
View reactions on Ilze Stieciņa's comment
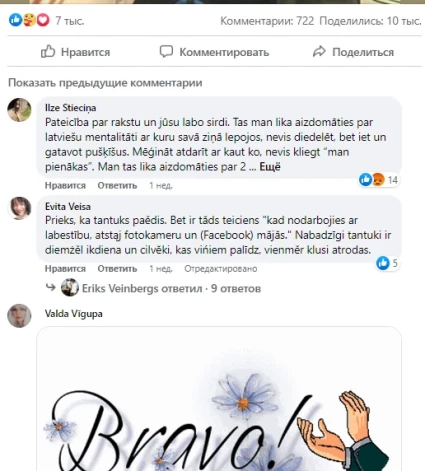pyautogui.click(x=379, y=180)
